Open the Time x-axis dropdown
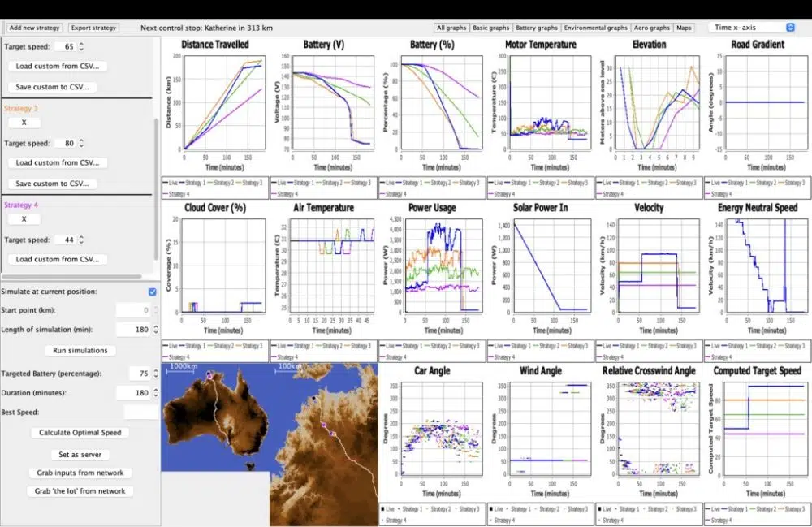Image resolution: width=812 pixels, height=527 pixels. pyautogui.click(x=750, y=28)
